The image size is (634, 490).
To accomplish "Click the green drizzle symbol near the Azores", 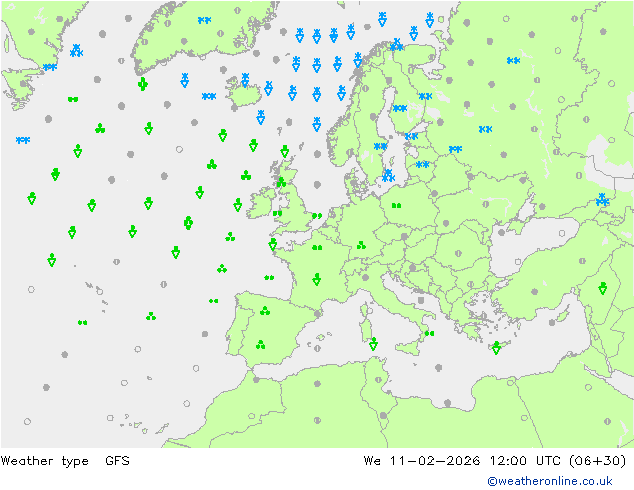I will tap(82, 322).
